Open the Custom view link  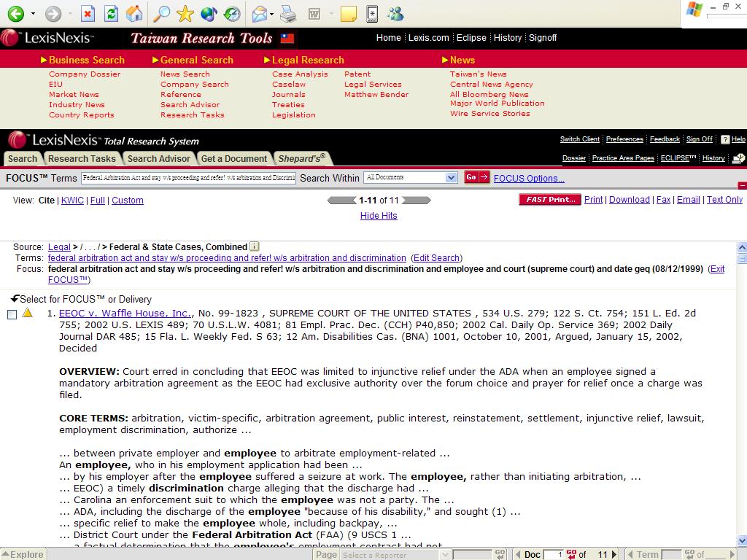[x=128, y=201]
